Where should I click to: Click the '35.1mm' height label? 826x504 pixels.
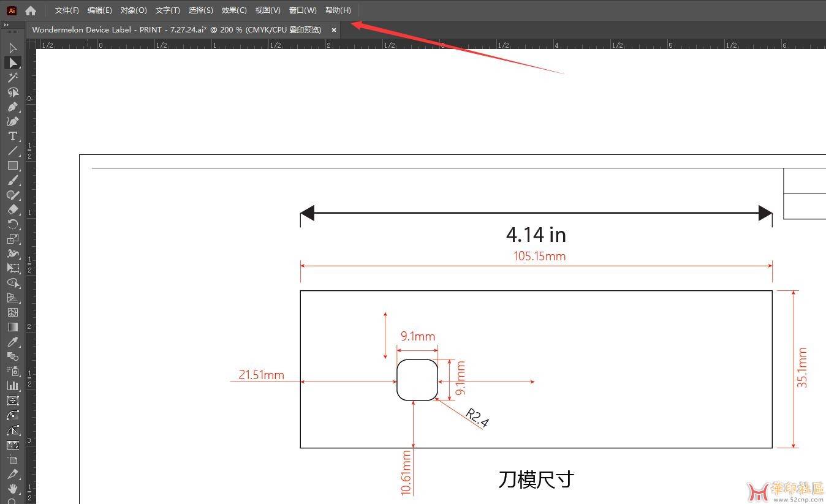(x=801, y=368)
